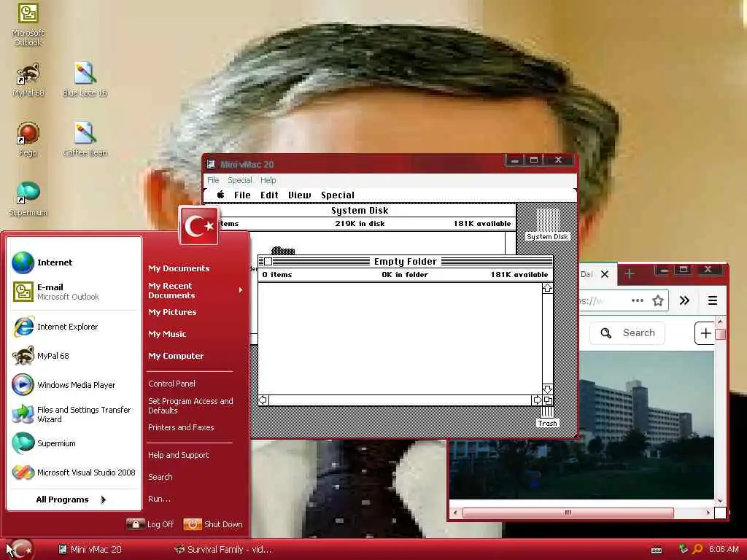Switch to Mini vMac 20 taskbar button
This screenshot has width=747, height=560.
[x=90, y=550]
